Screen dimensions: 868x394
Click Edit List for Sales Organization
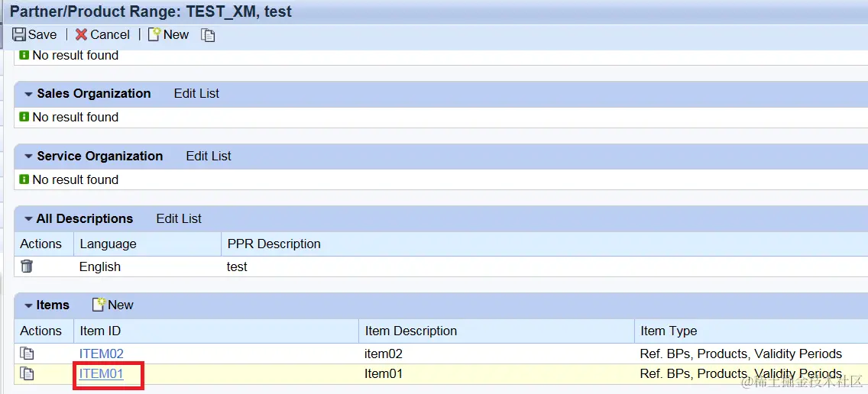click(196, 93)
